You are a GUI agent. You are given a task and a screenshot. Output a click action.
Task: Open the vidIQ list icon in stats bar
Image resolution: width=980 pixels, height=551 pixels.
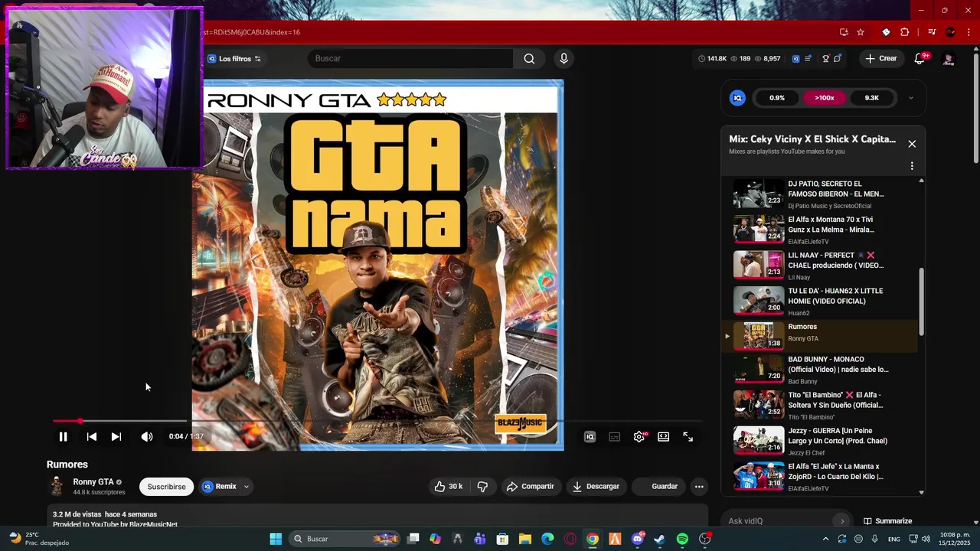click(x=808, y=58)
